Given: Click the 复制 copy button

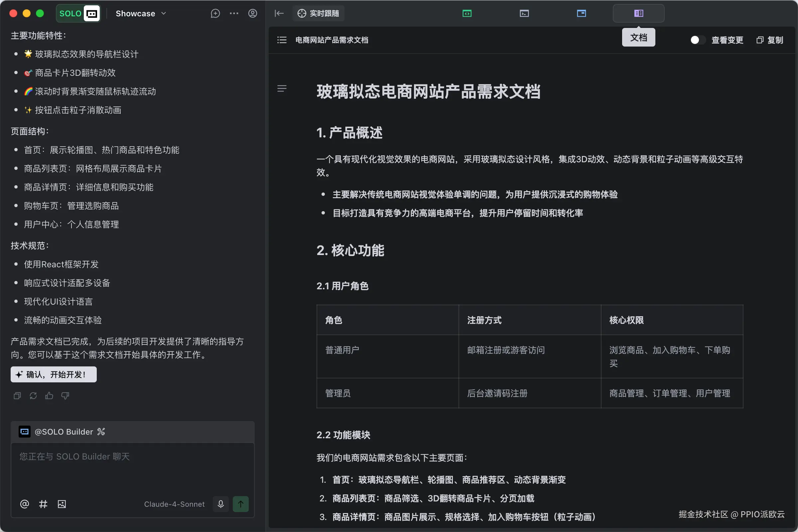Looking at the screenshot, I should coord(770,40).
